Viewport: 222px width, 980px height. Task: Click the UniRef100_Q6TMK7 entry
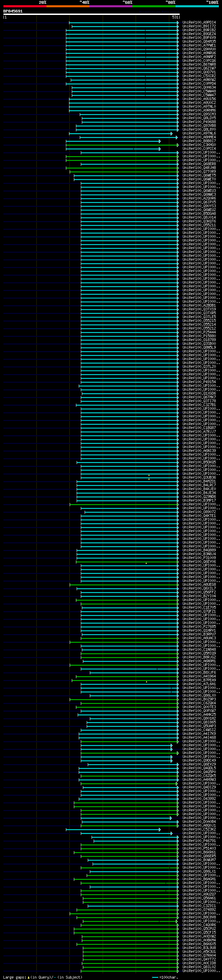(x=199, y=397)
